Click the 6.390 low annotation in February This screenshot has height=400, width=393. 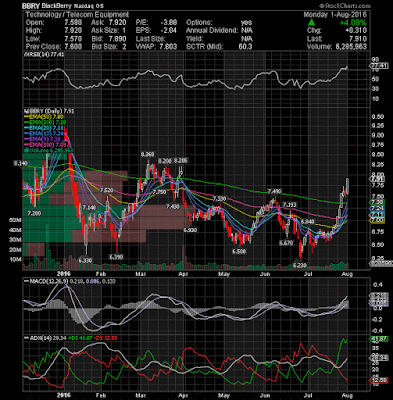(x=117, y=257)
